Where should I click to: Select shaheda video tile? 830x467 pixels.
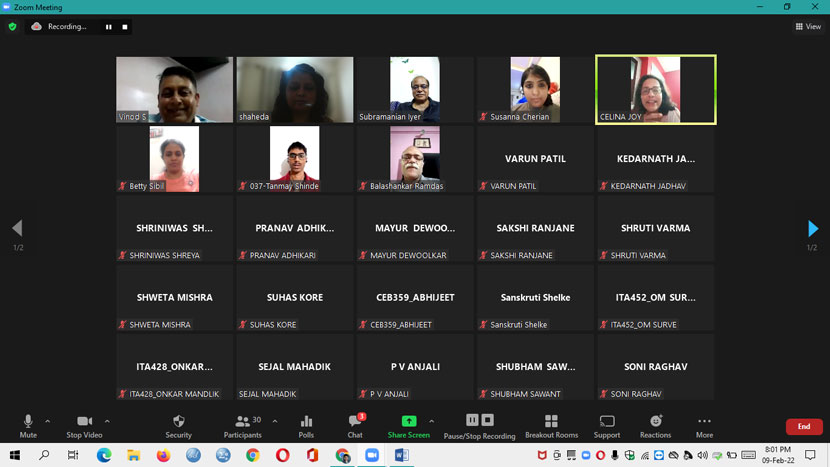(295, 89)
